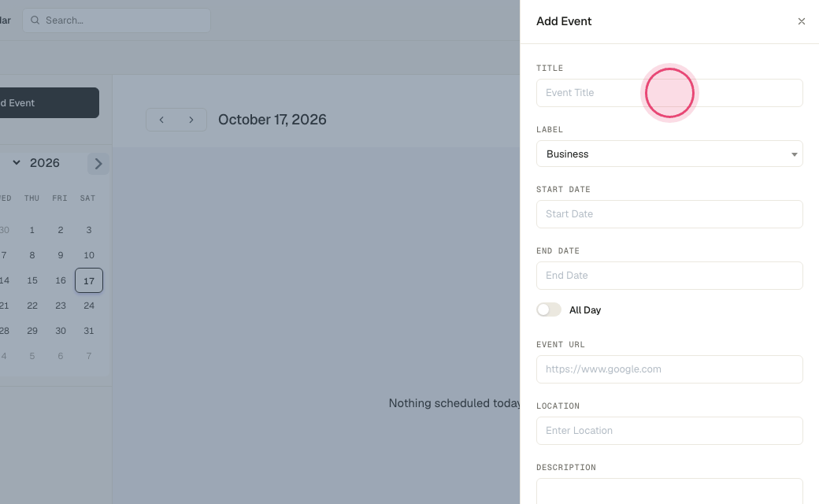The width and height of the screenshot is (819, 504).
Task: Select November 6 in mini calendar
Action: pos(61,356)
